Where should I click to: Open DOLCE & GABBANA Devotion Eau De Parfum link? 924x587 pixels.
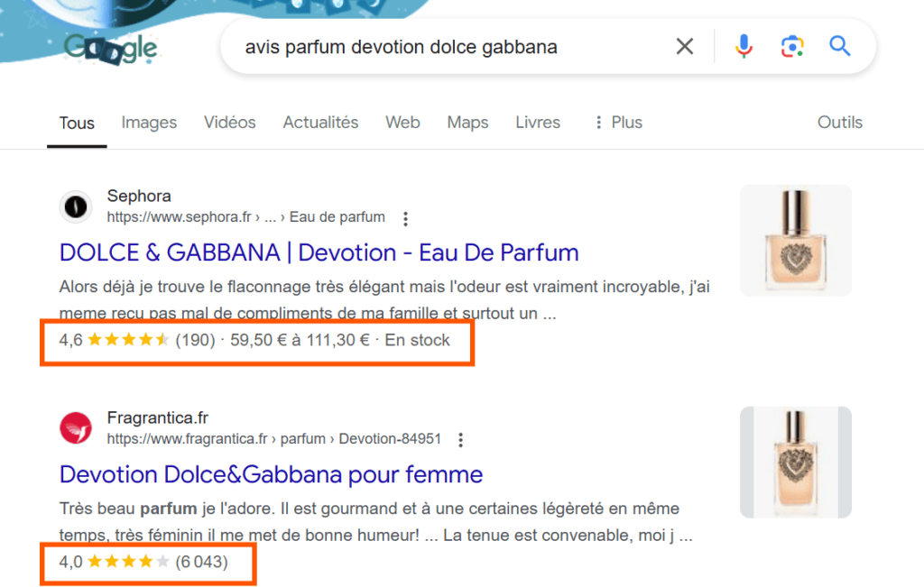(x=319, y=252)
